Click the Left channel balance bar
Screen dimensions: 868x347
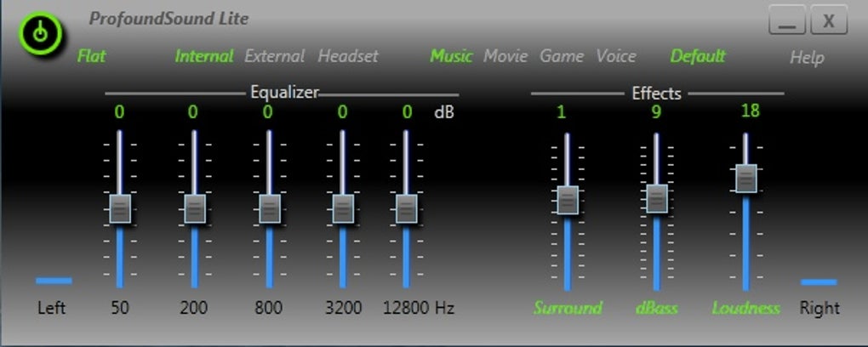[54, 282]
